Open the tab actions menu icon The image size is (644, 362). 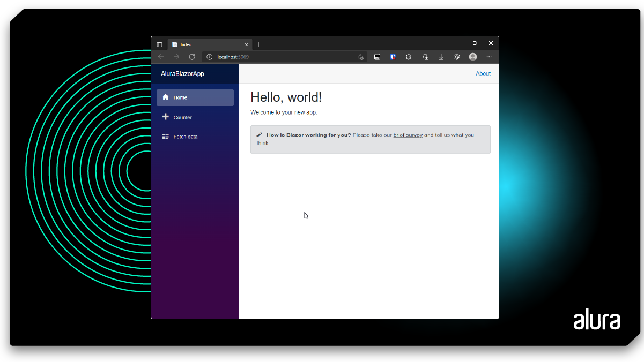click(x=159, y=44)
